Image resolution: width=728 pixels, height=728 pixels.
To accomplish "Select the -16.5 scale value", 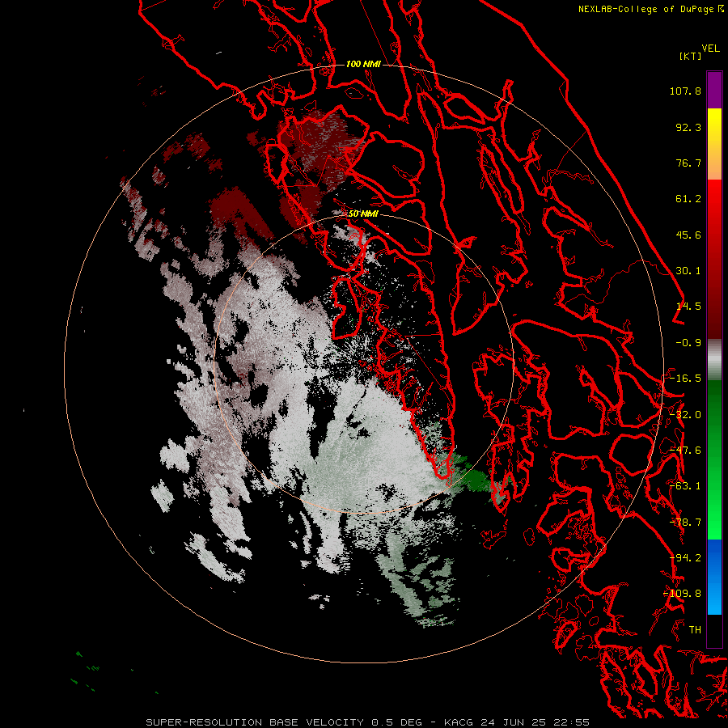I will [x=685, y=379].
